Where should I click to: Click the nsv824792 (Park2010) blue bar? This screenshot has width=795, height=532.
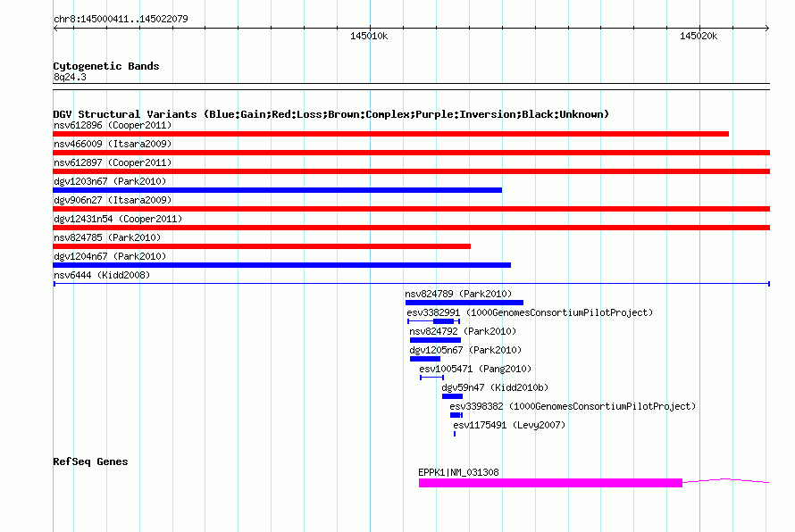[435, 340]
